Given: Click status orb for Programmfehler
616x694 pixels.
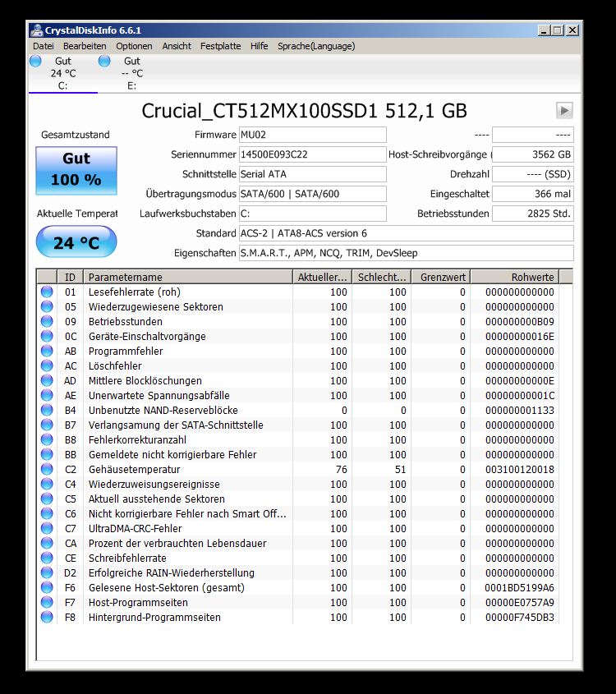Looking at the screenshot, I should coord(47,351).
